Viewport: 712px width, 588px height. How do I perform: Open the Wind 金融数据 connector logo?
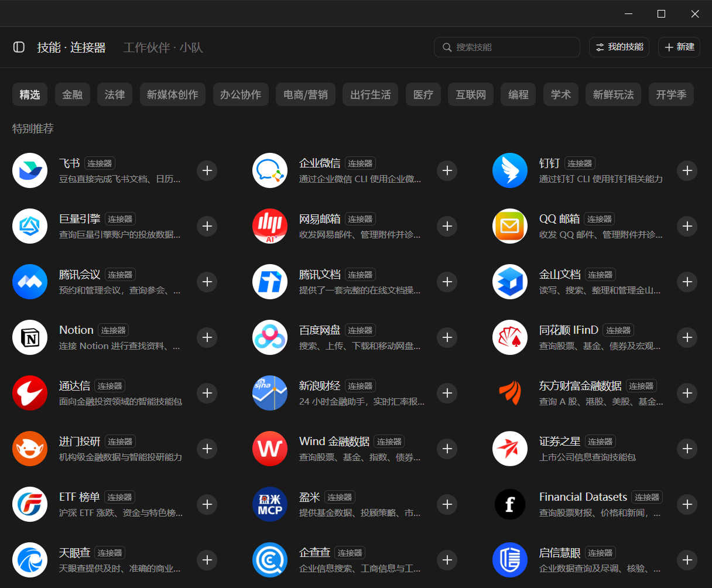pyautogui.click(x=270, y=449)
